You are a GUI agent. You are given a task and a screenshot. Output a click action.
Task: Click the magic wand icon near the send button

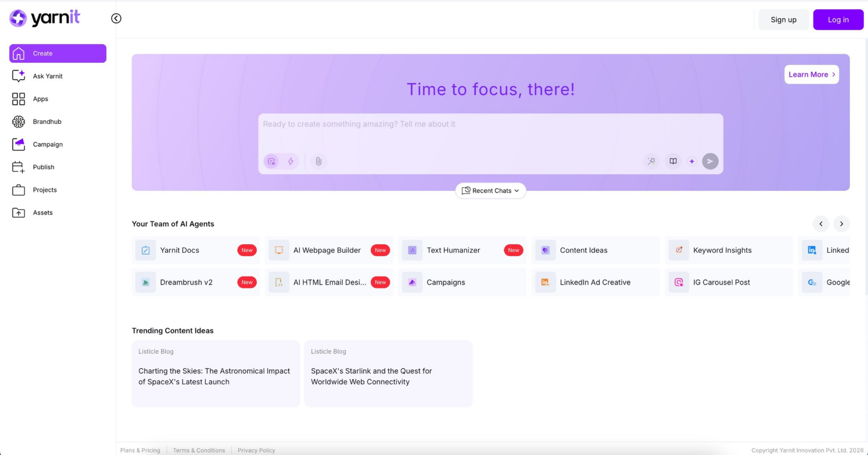[x=651, y=161]
